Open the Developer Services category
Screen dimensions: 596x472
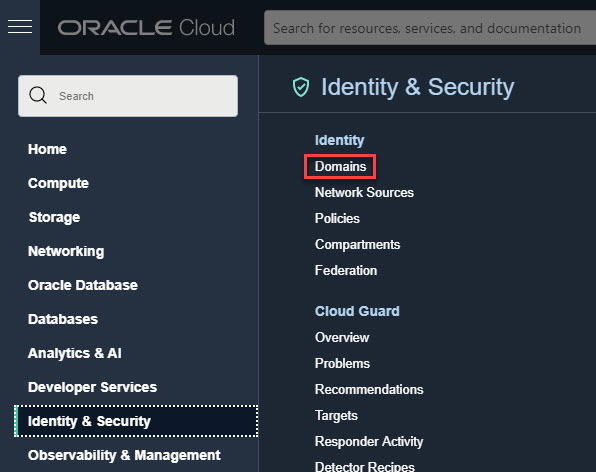[92, 387]
